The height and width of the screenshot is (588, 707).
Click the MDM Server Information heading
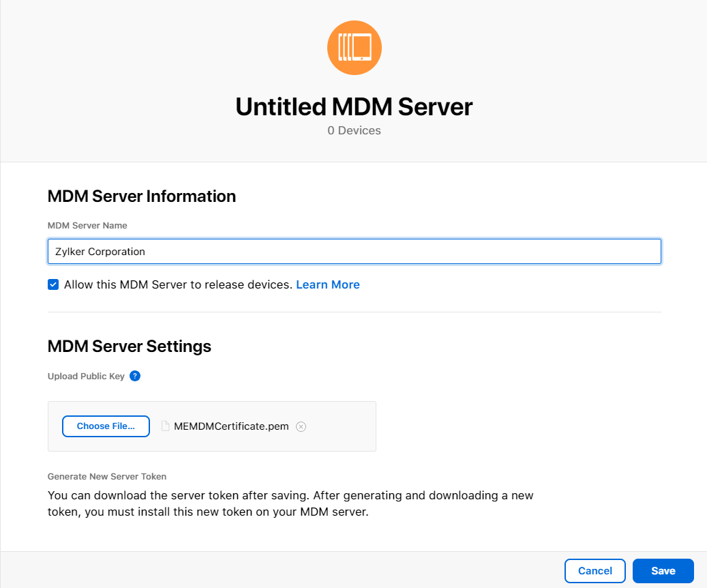141,196
